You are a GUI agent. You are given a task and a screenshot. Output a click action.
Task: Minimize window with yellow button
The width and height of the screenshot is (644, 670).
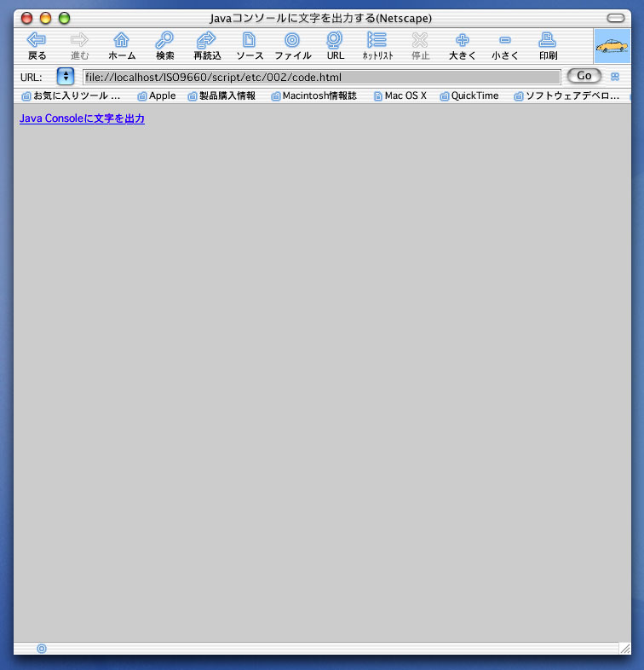(x=46, y=18)
